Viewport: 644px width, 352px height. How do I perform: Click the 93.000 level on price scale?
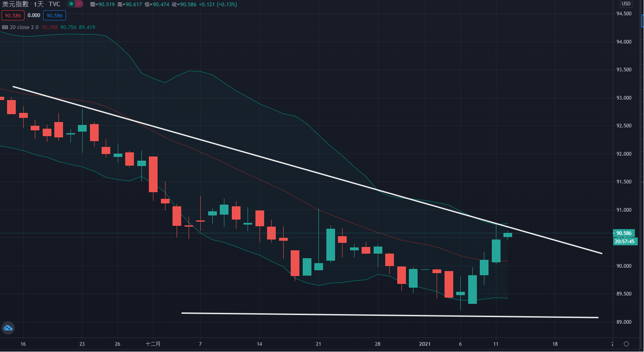click(624, 98)
